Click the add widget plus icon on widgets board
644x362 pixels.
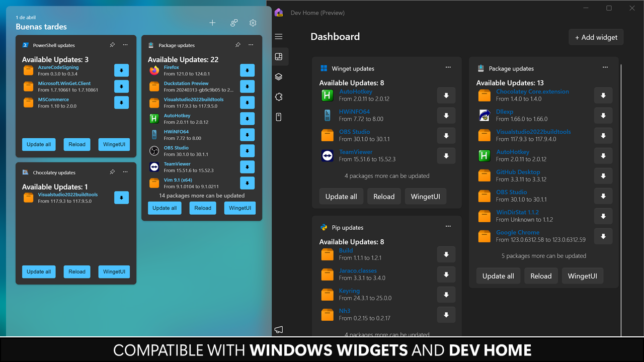pyautogui.click(x=212, y=23)
